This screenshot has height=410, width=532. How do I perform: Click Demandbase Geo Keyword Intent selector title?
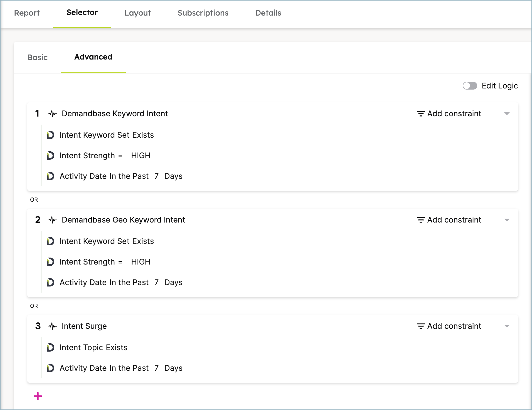click(123, 220)
